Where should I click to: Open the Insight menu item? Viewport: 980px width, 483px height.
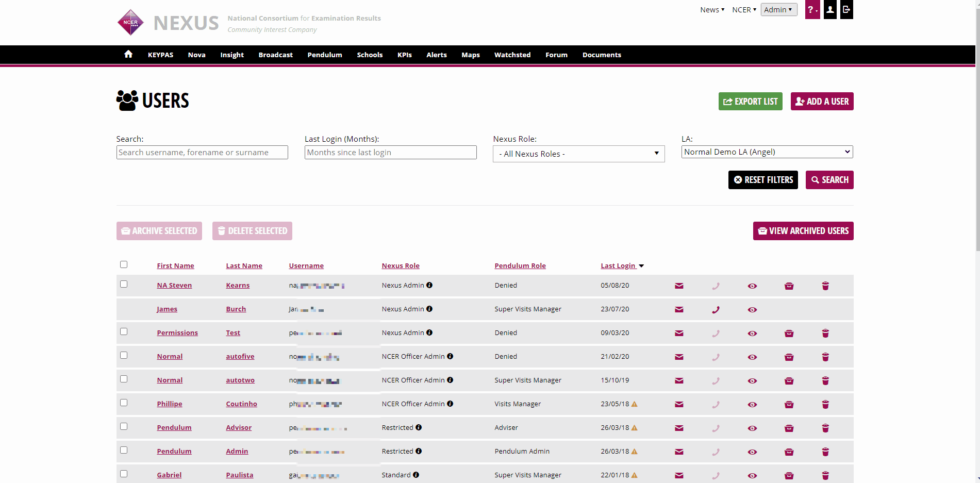coord(232,55)
